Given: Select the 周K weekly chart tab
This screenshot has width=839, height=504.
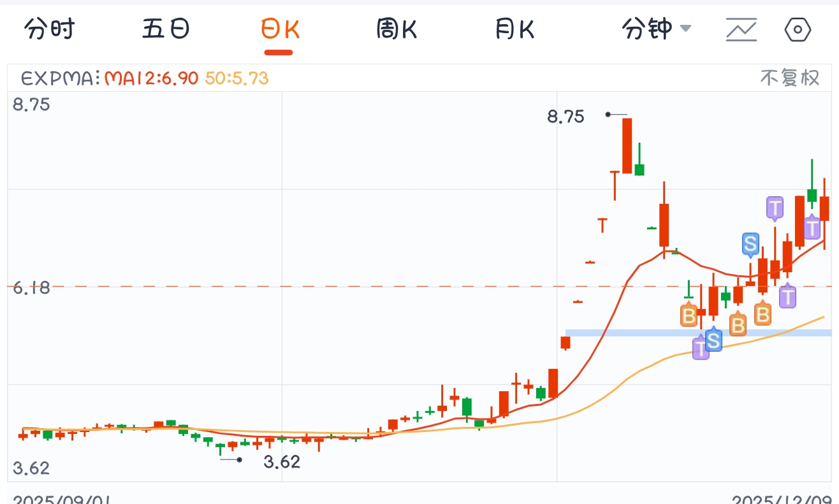Looking at the screenshot, I should coord(397,29).
